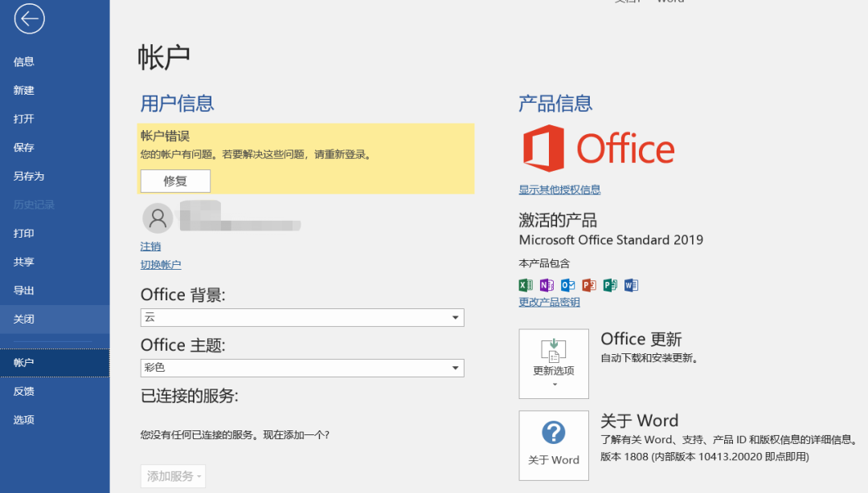
Task: Click the Office logo
Action: click(599, 149)
